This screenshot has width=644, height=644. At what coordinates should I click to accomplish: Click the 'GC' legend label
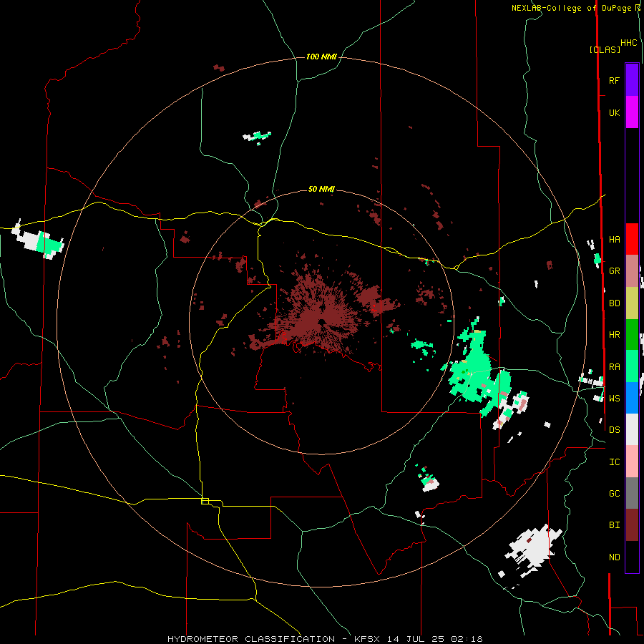[614, 494]
